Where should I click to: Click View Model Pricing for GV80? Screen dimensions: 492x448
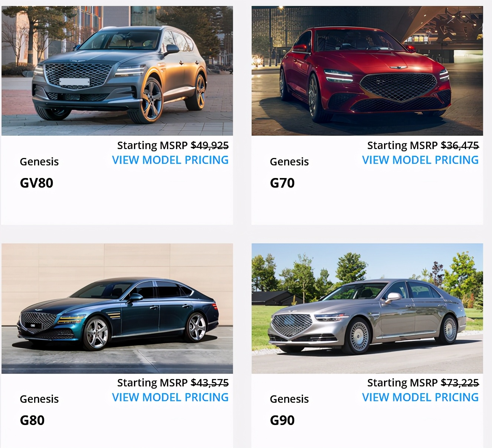[x=170, y=160]
